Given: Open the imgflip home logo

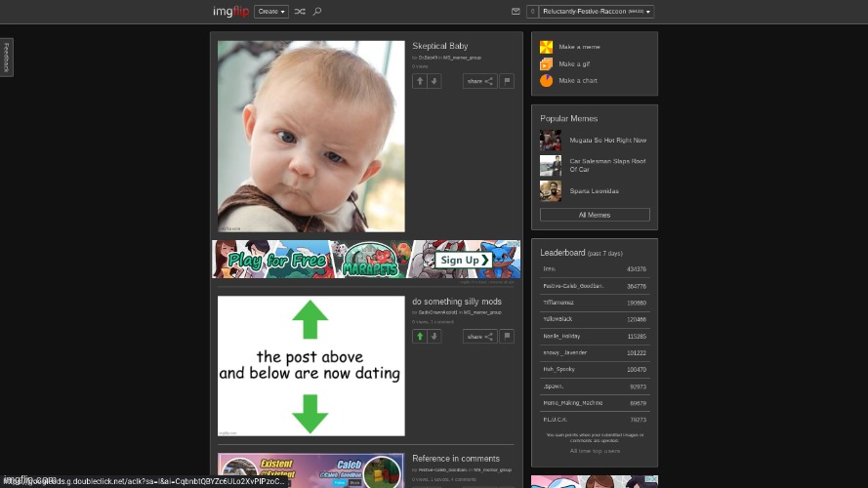Looking at the screenshot, I should (230, 11).
